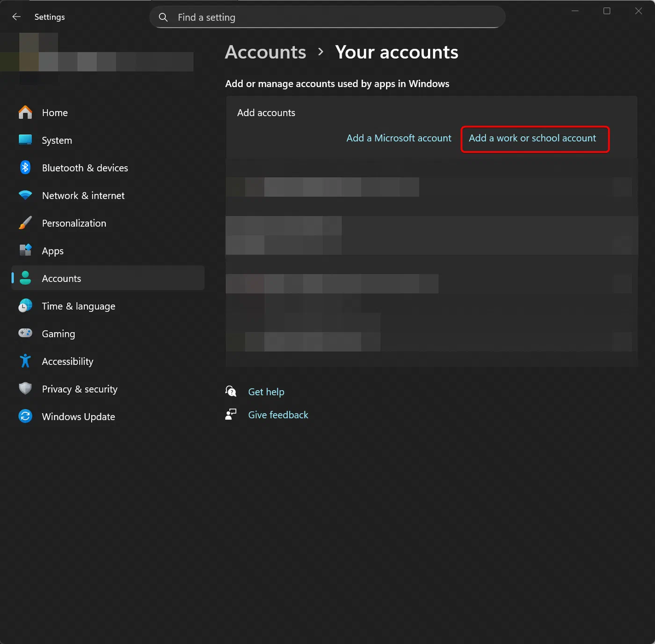Add a Microsoft account
This screenshot has width=655, height=644.
(399, 138)
